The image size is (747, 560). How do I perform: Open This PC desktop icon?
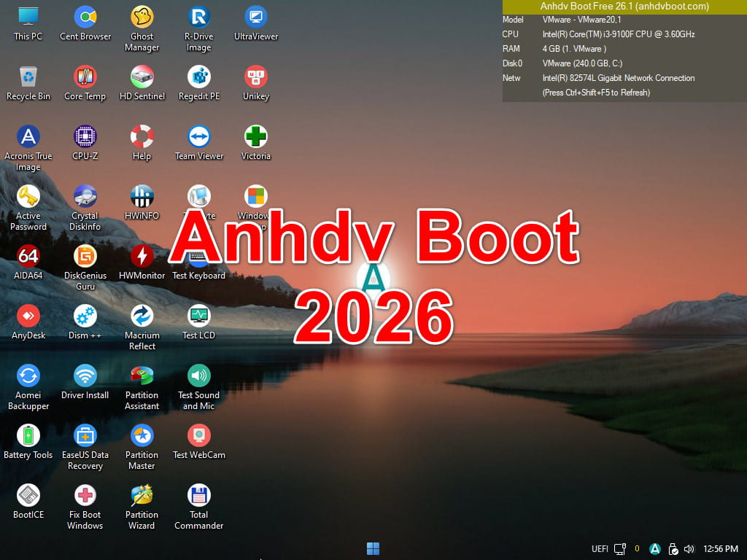[x=28, y=23]
